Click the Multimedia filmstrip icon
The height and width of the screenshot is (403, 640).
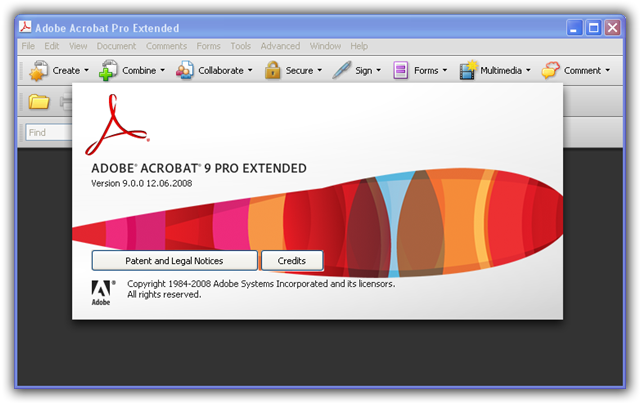click(x=469, y=70)
